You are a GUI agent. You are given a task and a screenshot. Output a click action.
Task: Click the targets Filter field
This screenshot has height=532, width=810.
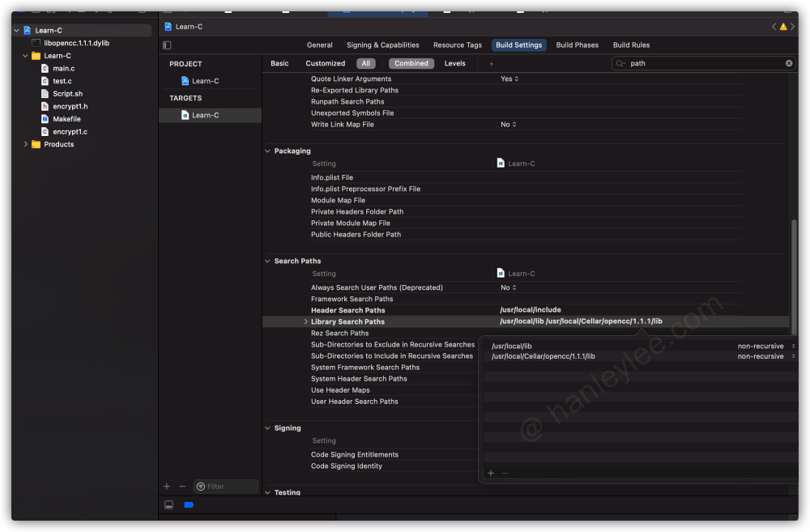226,487
